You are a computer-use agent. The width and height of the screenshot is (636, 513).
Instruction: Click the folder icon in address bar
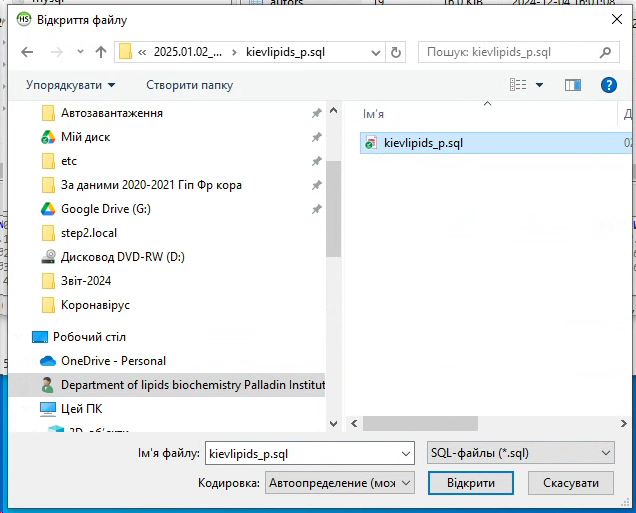(125, 52)
